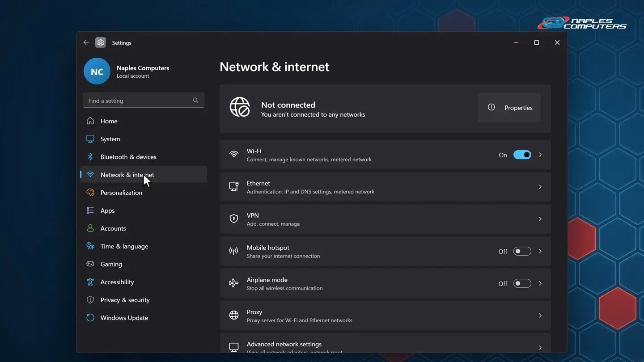Turn off the Wi-Fi toggle
This screenshot has height=362, width=644.
522,155
